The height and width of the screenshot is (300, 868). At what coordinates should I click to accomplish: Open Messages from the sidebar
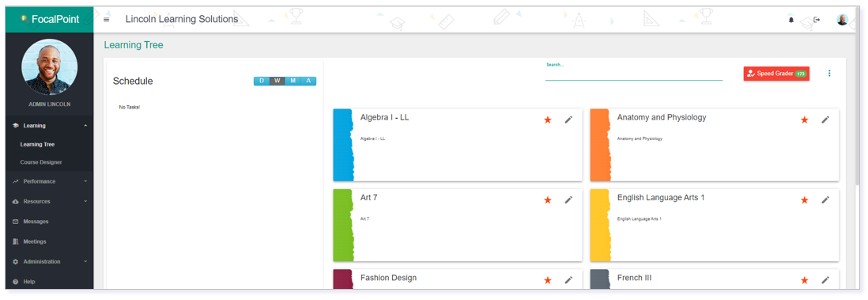click(x=36, y=222)
